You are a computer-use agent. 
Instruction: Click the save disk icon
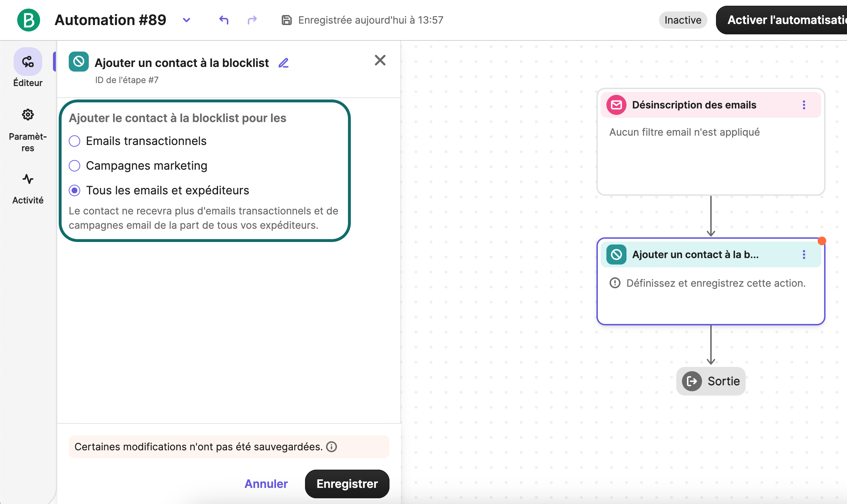tap(286, 20)
